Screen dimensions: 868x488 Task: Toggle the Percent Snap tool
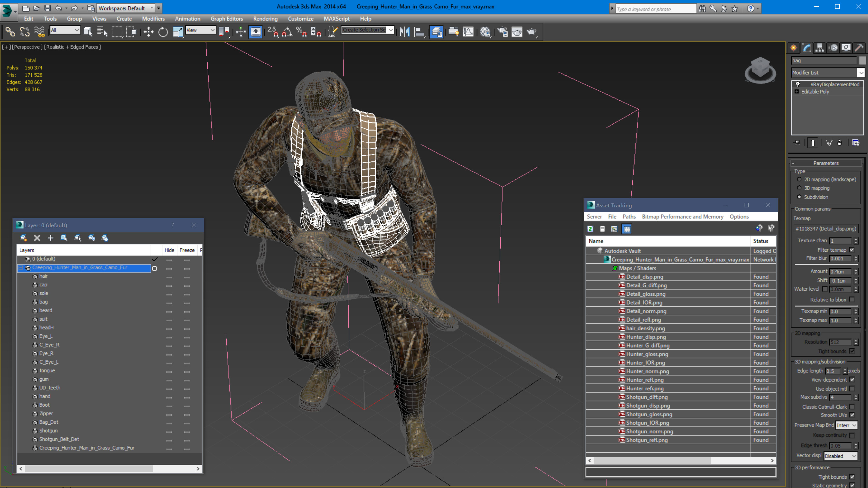tap(301, 32)
